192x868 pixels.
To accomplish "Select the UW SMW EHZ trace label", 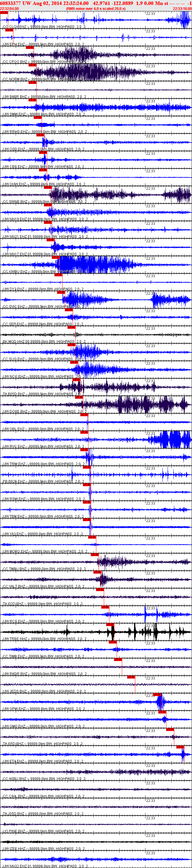I will [44, 114].
